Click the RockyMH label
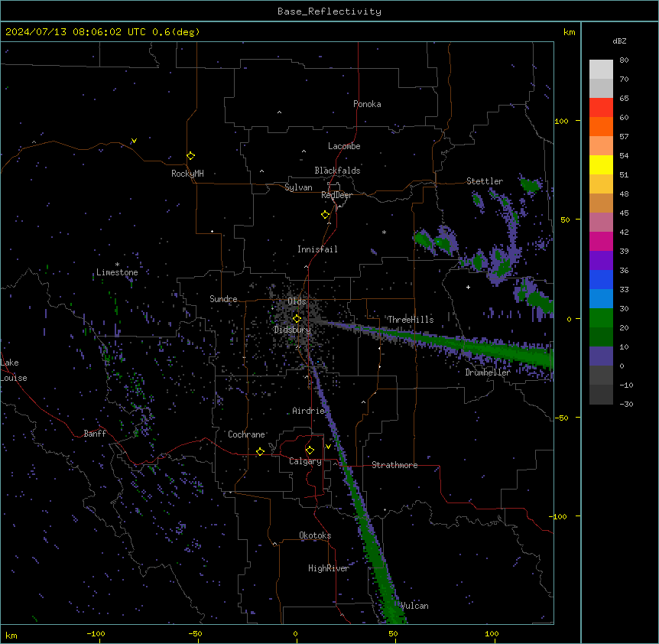The height and width of the screenshot is (644, 659). [187, 174]
